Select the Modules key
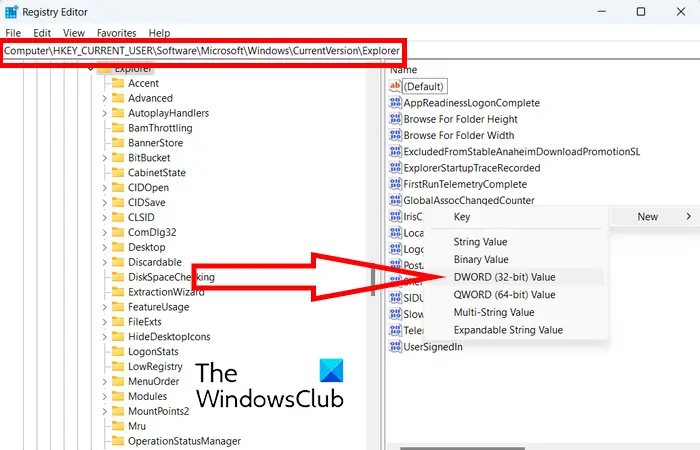This screenshot has height=450, width=700. point(147,396)
